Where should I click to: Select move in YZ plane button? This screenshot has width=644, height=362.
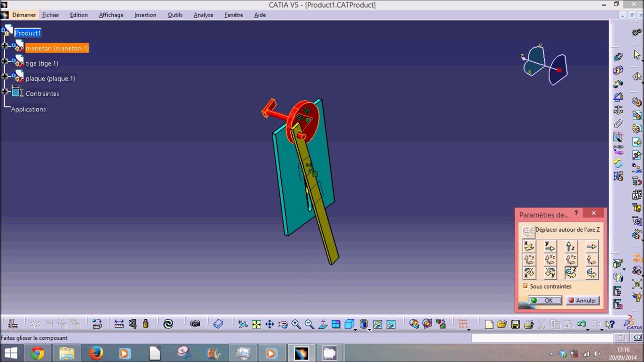coord(550,259)
